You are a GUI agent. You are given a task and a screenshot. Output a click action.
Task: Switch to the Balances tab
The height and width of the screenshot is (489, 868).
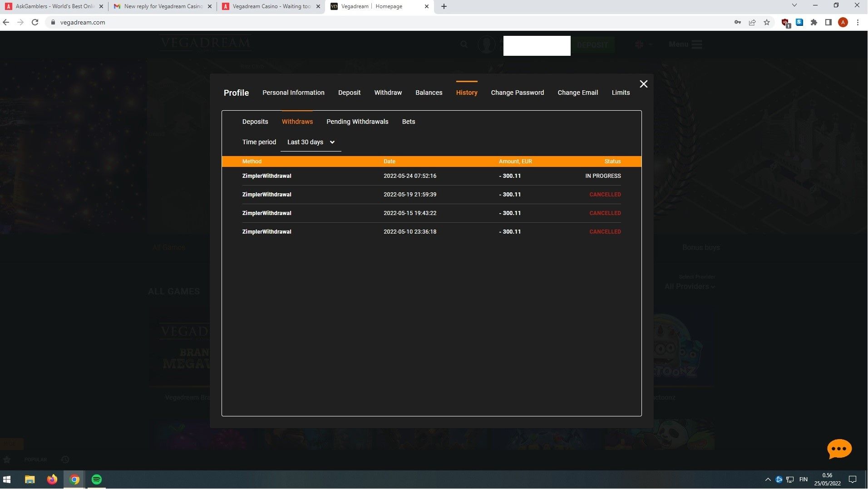(x=429, y=93)
